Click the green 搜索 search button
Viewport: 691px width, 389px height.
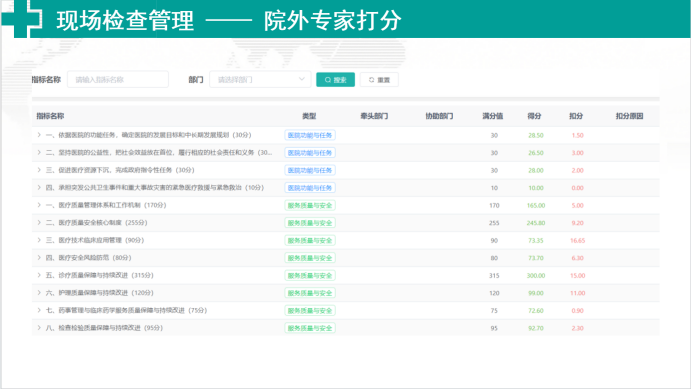pyautogui.click(x=335, y=80)
